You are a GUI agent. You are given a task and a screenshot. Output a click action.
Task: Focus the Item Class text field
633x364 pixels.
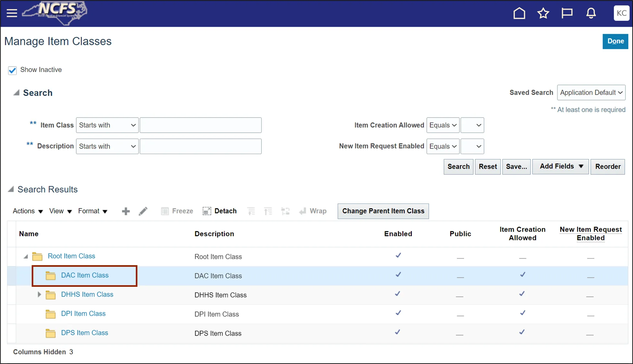pyautogui.click(x=200, y=125)
